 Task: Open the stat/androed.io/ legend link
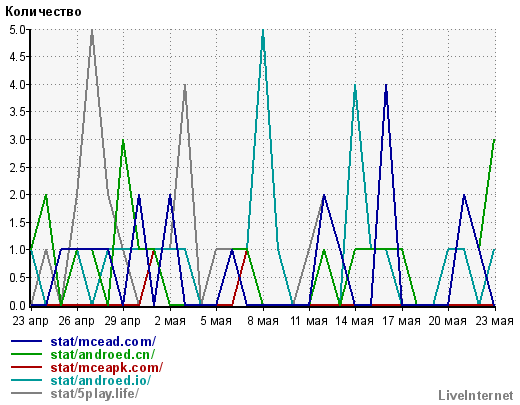101,380
